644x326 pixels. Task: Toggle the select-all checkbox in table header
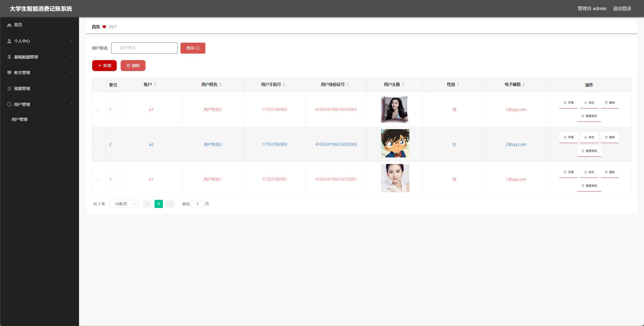coord(99,85)
